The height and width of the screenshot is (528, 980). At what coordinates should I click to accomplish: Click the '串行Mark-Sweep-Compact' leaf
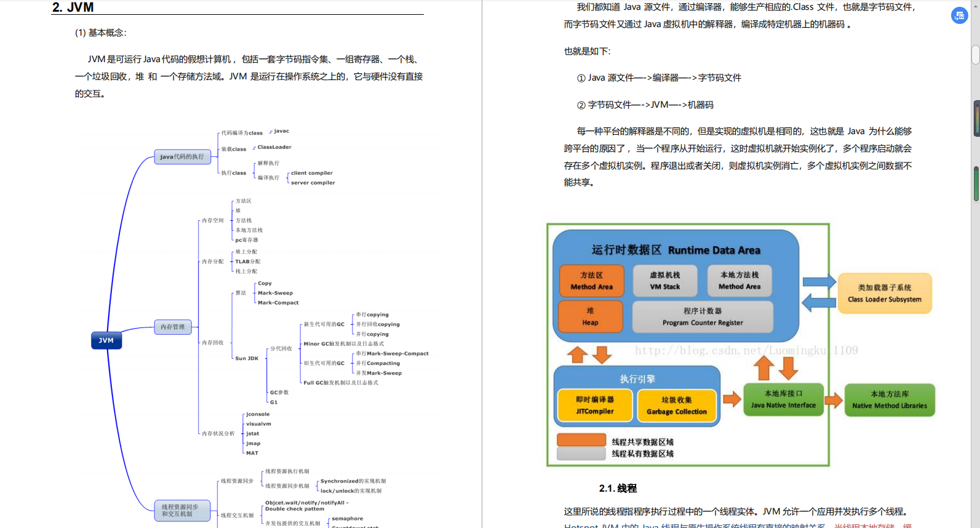pyautogui.click(x=392, y=354)
